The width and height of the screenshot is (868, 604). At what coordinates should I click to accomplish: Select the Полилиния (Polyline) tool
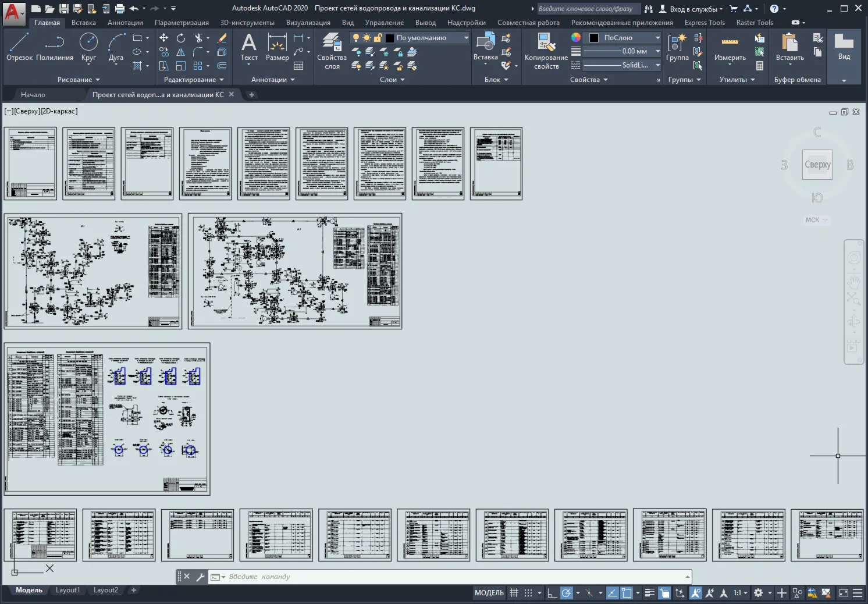55,47
